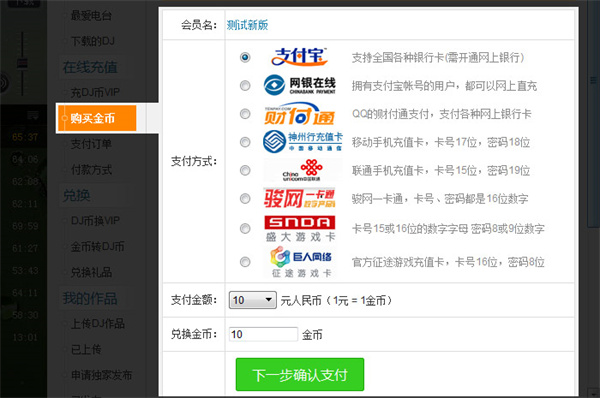Click the 神州行充值卡 China Mobile logo
This screenshot has width=600, height=398.
coord(303,141)
